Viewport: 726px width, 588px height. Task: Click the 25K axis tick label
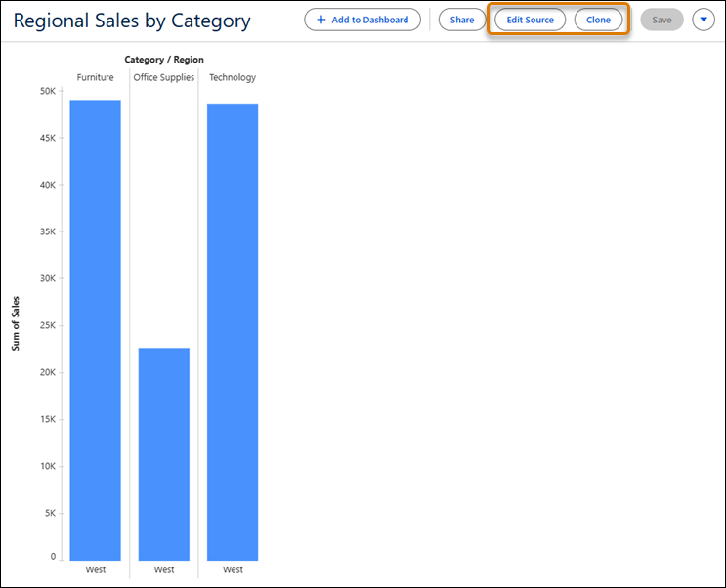click(x=48, y=325)
